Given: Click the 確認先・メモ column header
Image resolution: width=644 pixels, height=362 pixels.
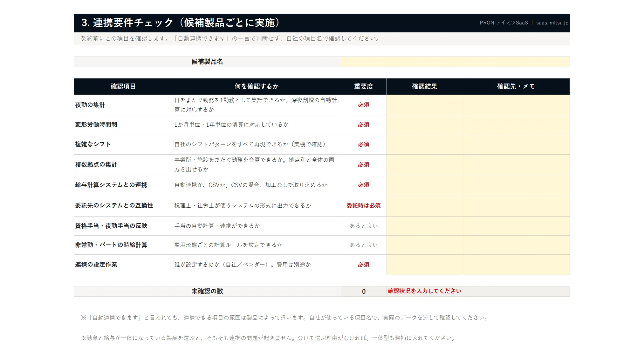Looking at the screenshot, I should pyautogui.click(x=516, y=86).
